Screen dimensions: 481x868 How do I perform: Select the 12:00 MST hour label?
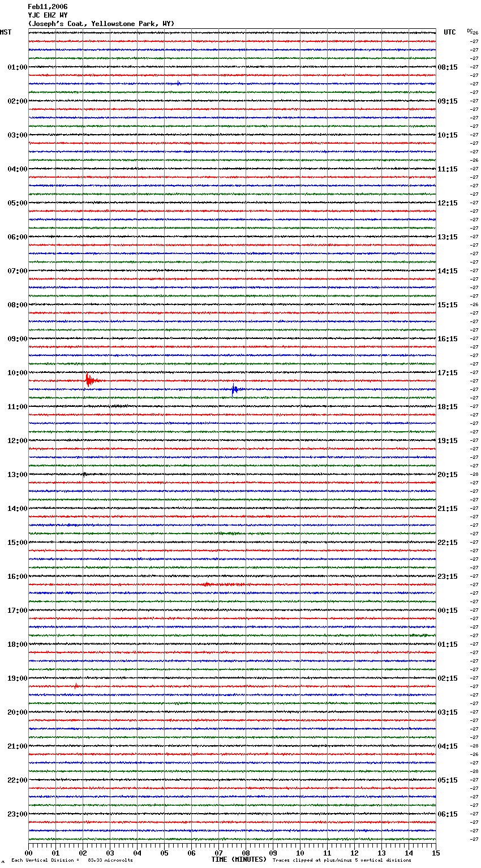[17, 441]
